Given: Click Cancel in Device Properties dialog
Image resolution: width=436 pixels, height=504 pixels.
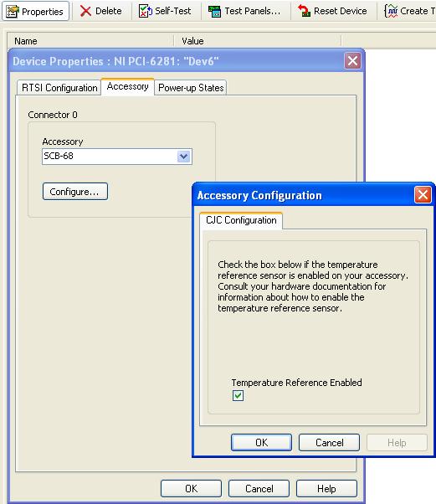Looking at the screenshot, I should 259,489.
